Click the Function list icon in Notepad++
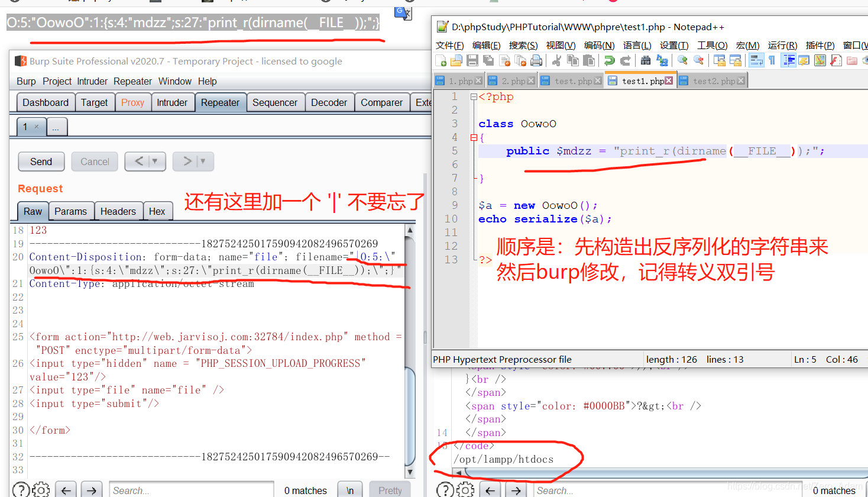Screen dimensions: 868x497 coord(836,60)
